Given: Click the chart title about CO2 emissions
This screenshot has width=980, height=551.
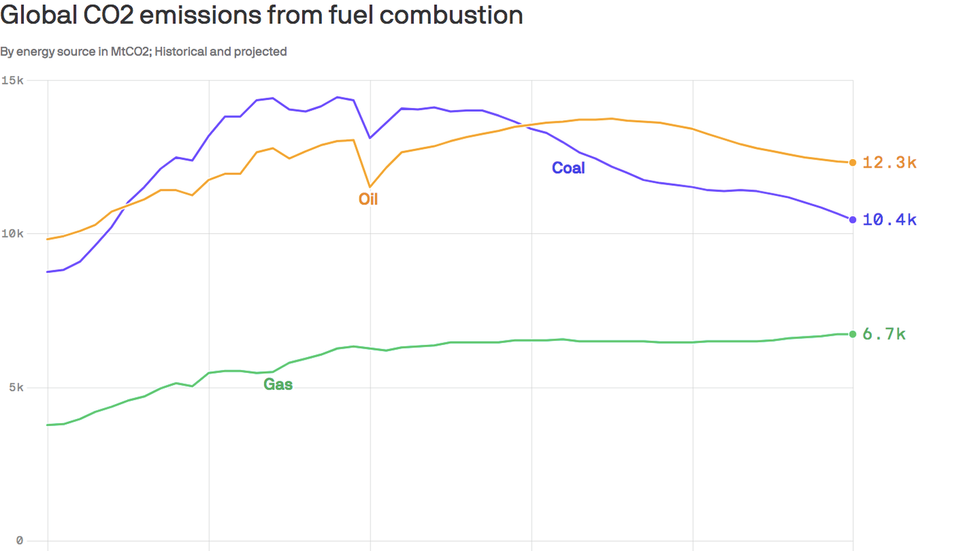Looking at the screenshot, I should tap(261, 15).
